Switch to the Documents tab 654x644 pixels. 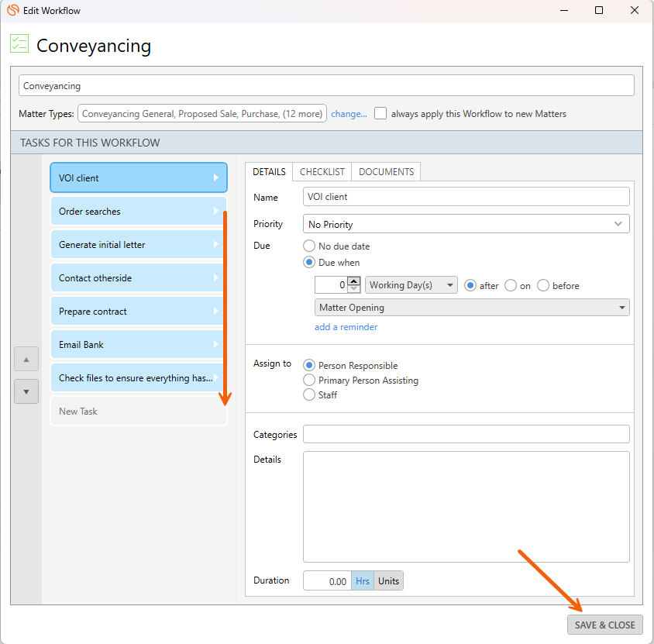pos(386,172)
